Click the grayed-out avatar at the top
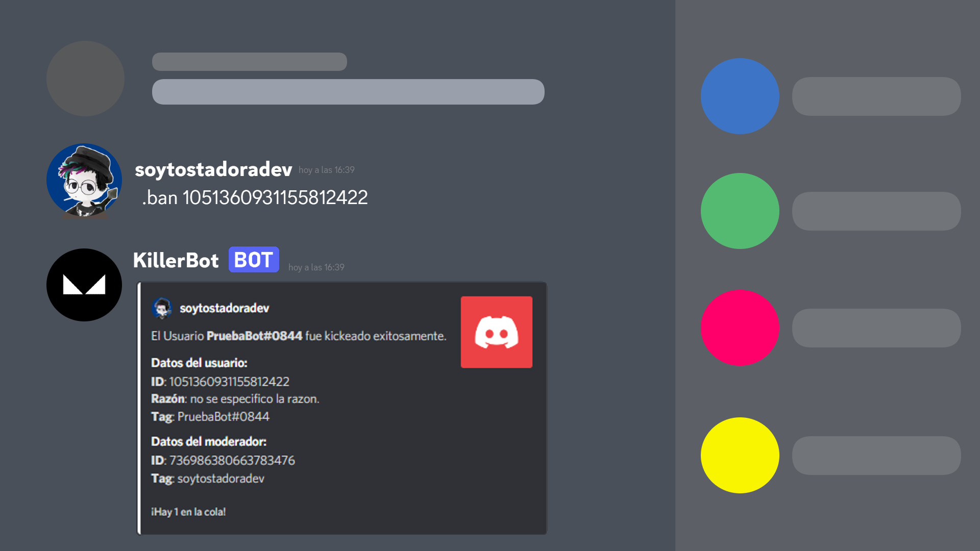 [85, 78]
